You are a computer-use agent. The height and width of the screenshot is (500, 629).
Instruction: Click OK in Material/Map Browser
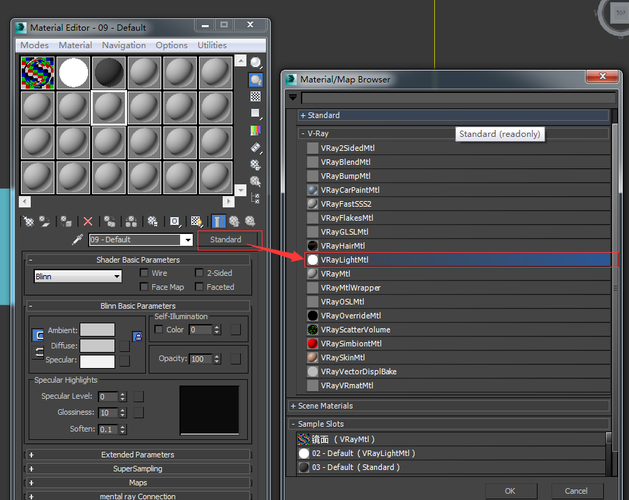[x=510, y=490]
